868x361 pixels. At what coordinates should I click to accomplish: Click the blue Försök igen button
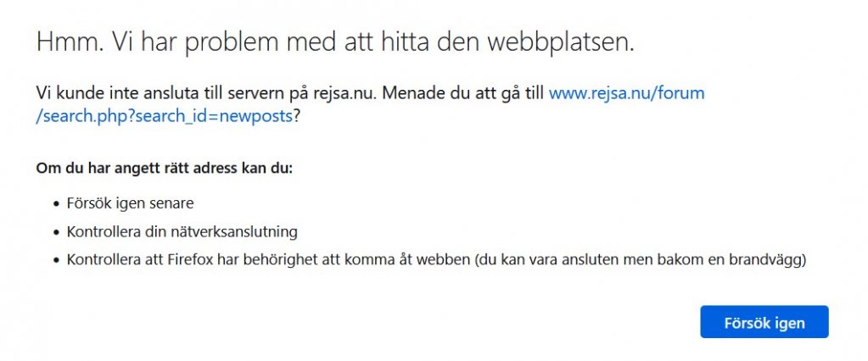click(764, 322)
